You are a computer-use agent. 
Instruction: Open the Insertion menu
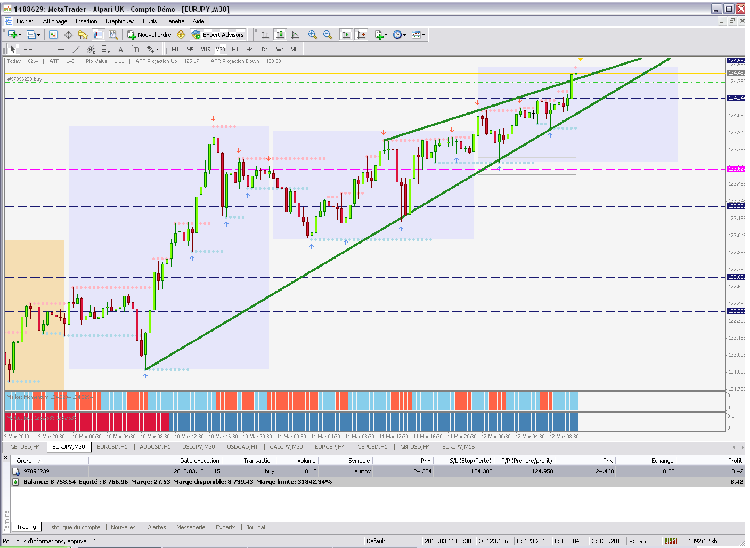(86, 21)
